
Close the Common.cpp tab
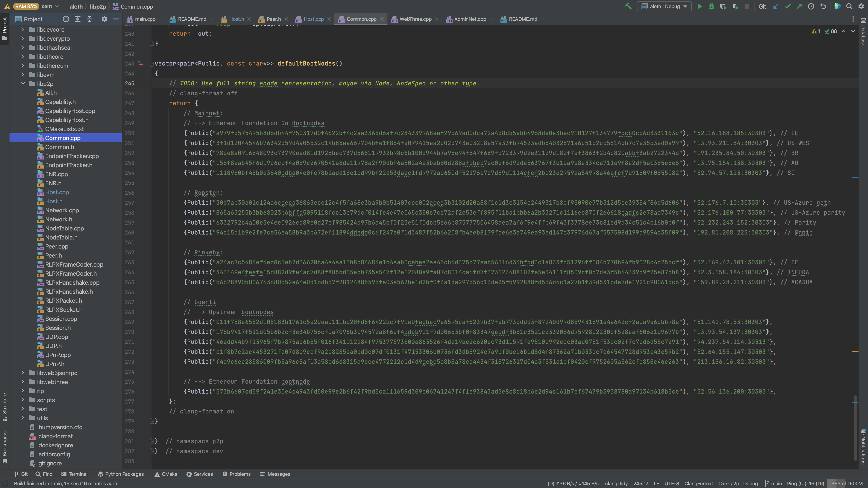pos(382,19)
